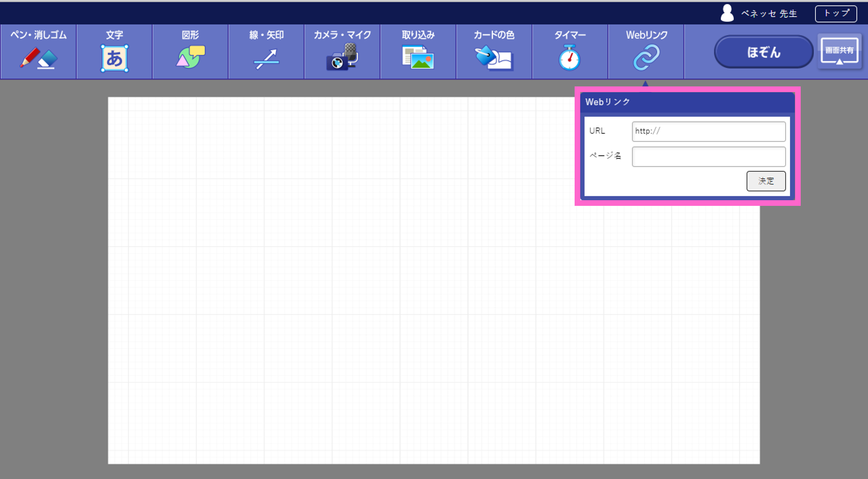The width and height of the screenshot is (868, 479).
Task: Open the カメラ・マイク camera microphone tool
Action: (342, 52)
